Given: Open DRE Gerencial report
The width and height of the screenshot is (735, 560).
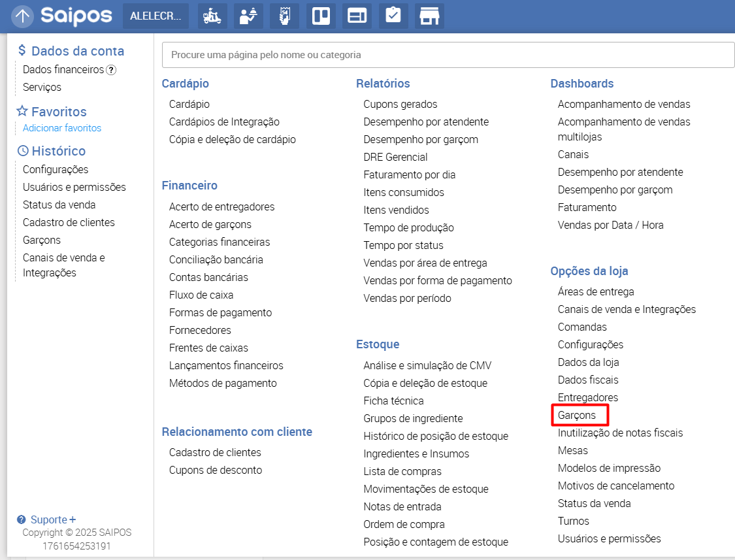Looking at the screenshot, I should coord(395,157).
